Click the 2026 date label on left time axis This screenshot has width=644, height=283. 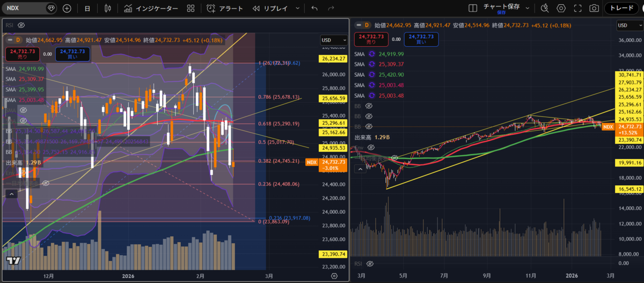click(128, 276)
